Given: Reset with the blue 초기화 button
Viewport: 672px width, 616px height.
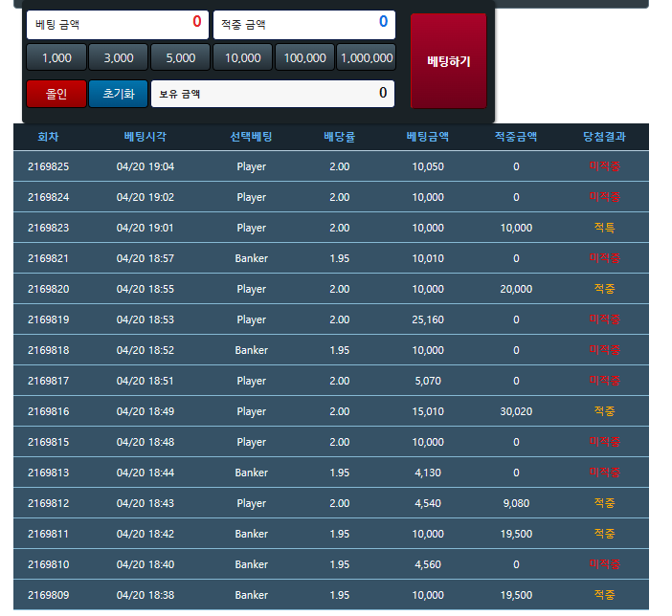Looking at the screenshot, I should 118,94.
